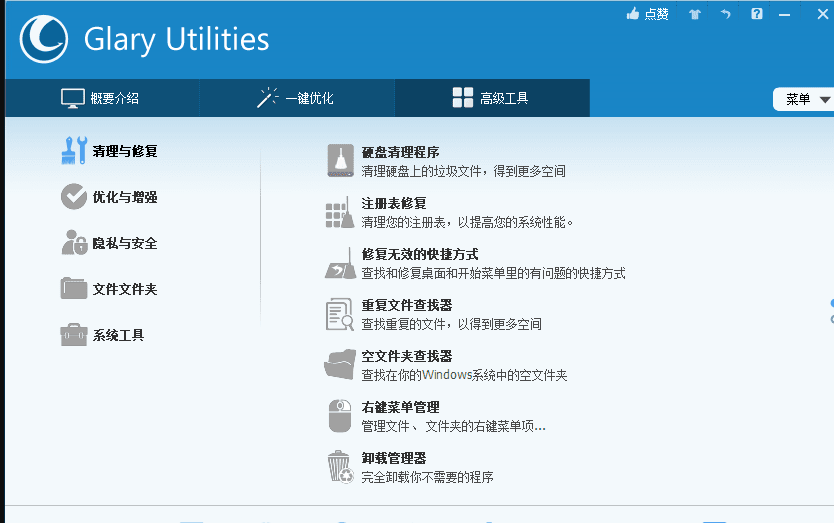
Task: Click the 注册表修复 registry grid icon
Action: (341, 212)
